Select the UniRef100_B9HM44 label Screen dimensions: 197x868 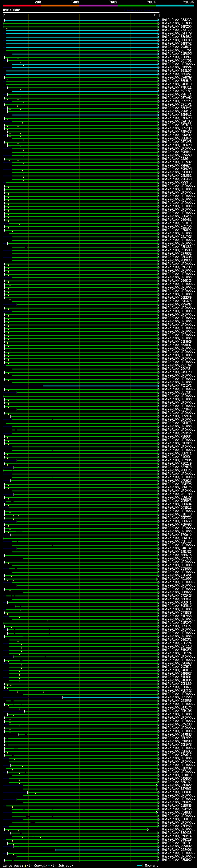[177, 152]
